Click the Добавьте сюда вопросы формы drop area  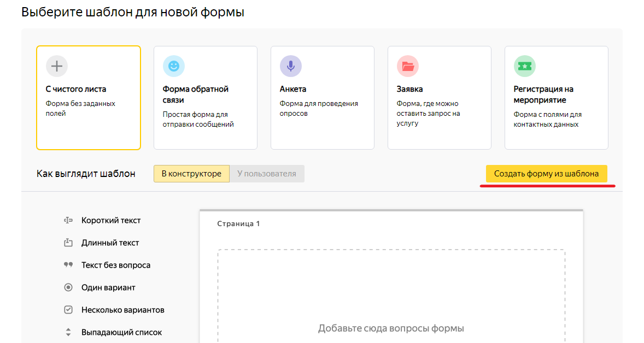(x=391, y=296)
